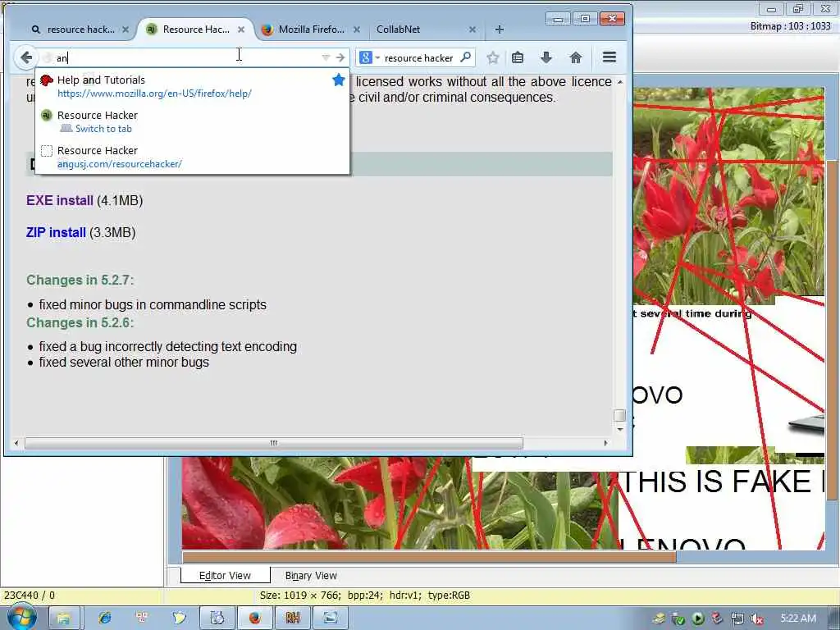
Task: Click the Firefox horizontal scrollbar thumb
Action: point(274,443)
